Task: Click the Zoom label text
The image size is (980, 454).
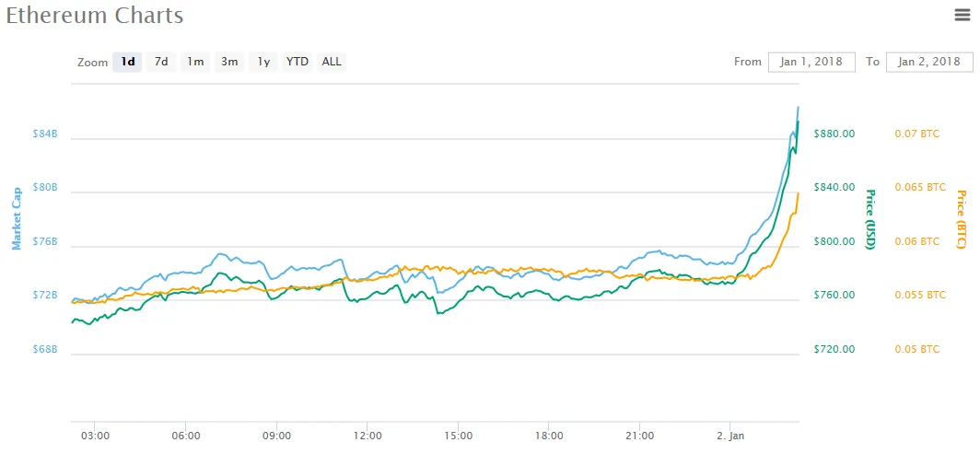Action: [x=92, y=63]
